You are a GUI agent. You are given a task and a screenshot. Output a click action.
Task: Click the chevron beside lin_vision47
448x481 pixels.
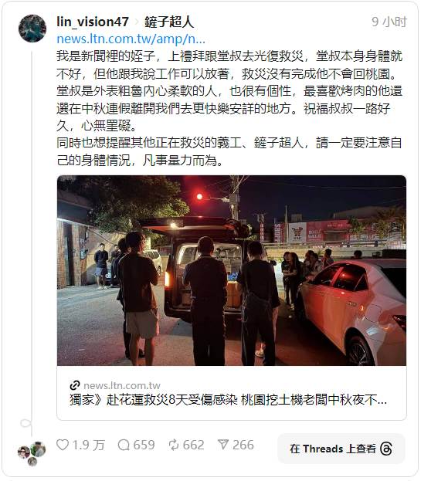point(137,22)
